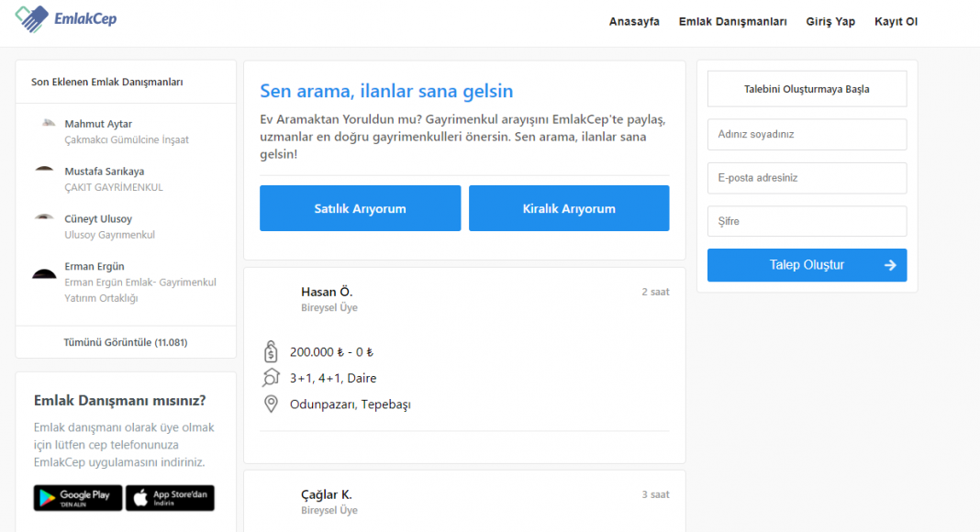Screen dimensions: 980x532
Task: Open Tümünü Görüntüle (11.081) link
Action: pos(126,342)
